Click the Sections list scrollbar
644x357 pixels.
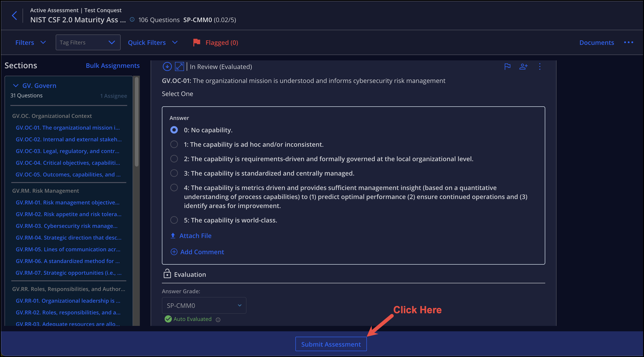[x=136, y=122]
